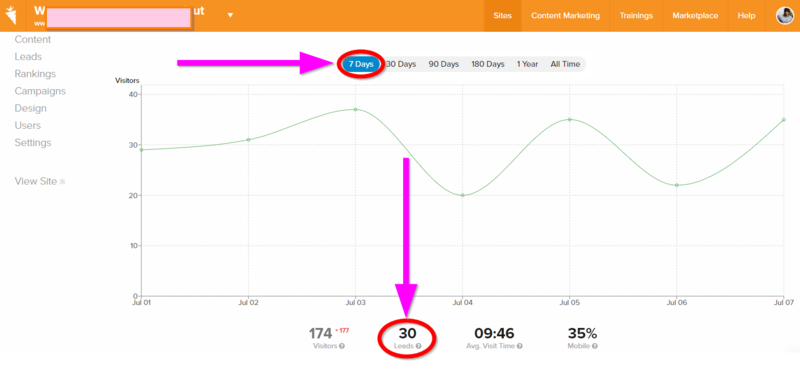Viewport: 800px width, 390px height.
Task: Click the Avg. Visit Time help icon
Action: pyautogui.click(x=519, y=346)
